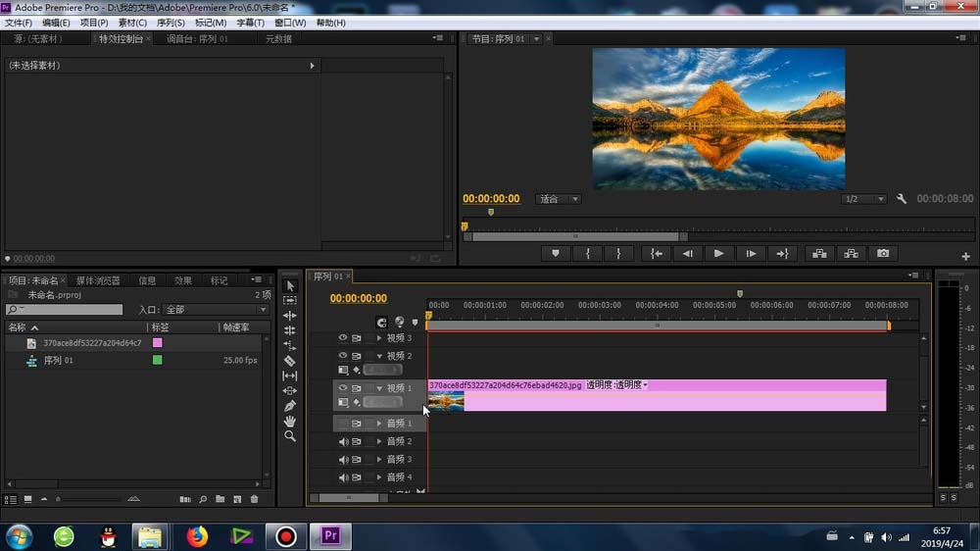The image size is (980, 551).
Task: Toggle visibility eye of 视频 2 track
Action: coord(342,355)
